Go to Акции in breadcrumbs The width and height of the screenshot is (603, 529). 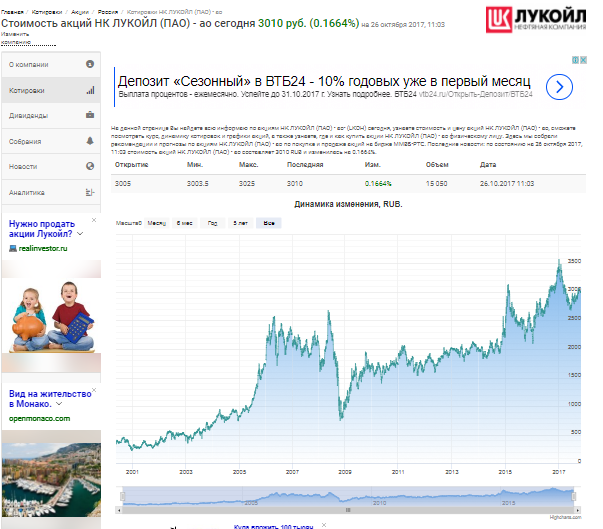80,12
